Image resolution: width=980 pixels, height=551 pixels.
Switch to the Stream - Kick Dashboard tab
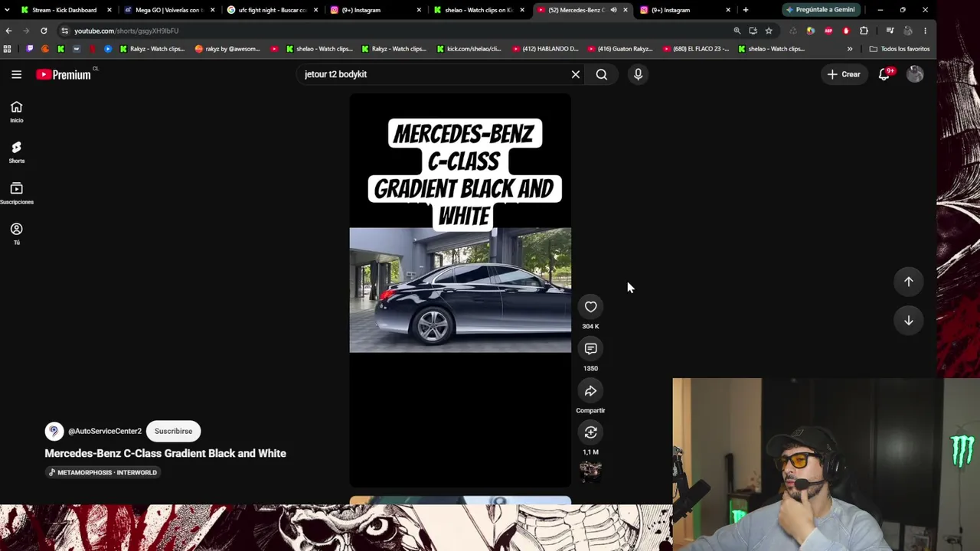click(x=64, y=10)
